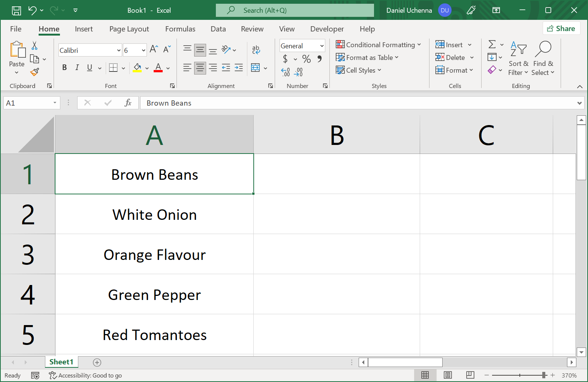Click the Increase Indent icon
This screenshot has height=382, width=588.
[x=239, y=68]
